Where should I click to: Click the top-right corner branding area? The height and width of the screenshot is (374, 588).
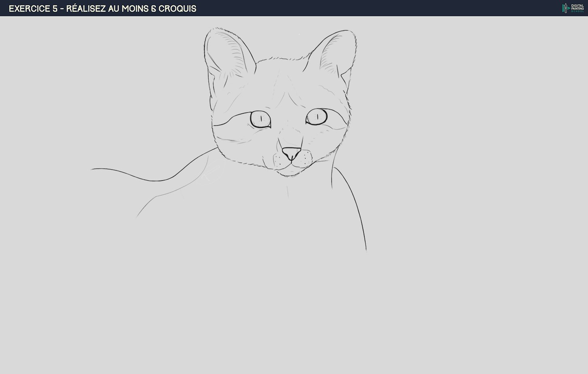pos(572,8)
